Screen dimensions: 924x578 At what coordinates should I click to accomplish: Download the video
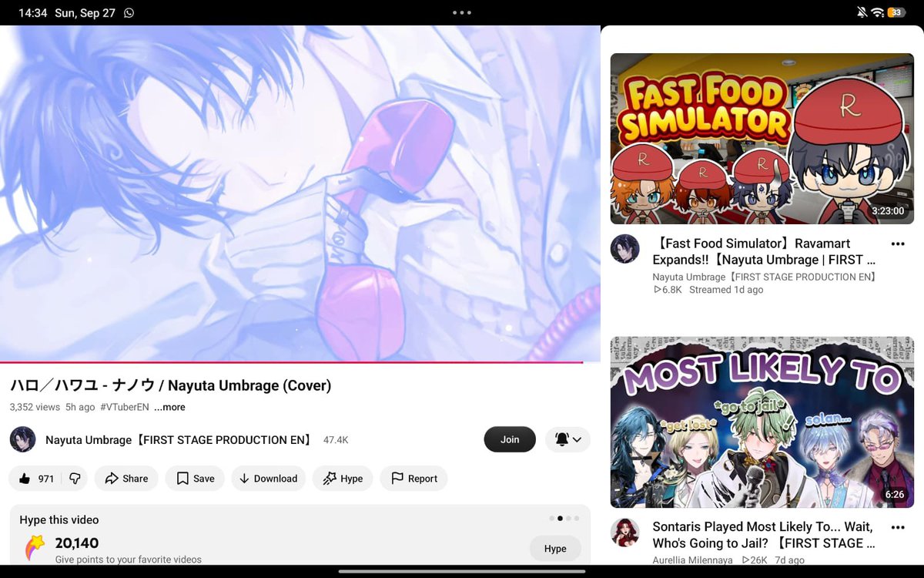268,479
